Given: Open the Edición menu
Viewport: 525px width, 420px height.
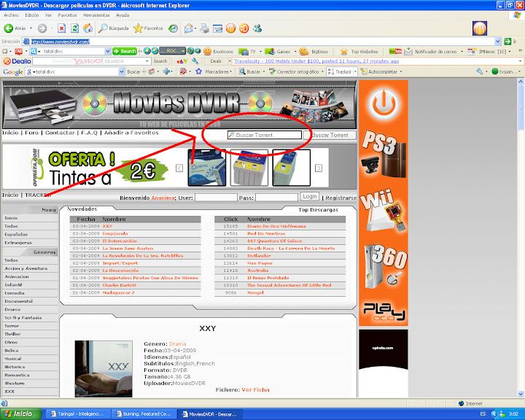Looking at the screenshot, I should pyautogui.click(x=32, y=15).
